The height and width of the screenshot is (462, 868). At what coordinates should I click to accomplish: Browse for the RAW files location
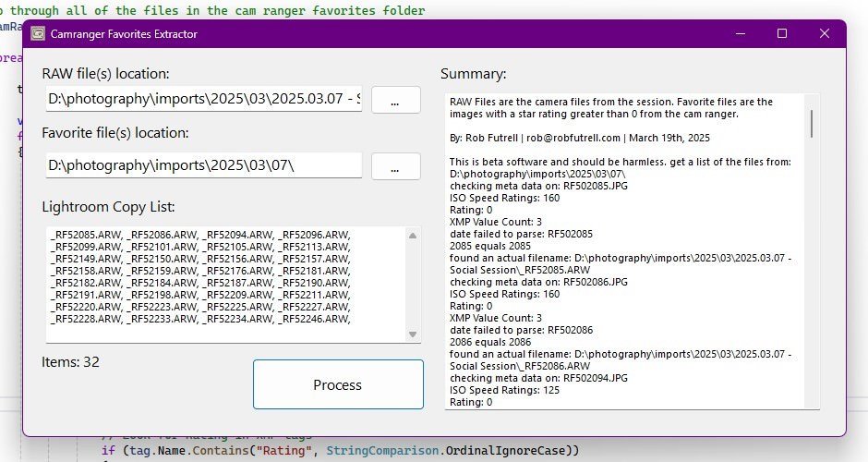(395, 100)
